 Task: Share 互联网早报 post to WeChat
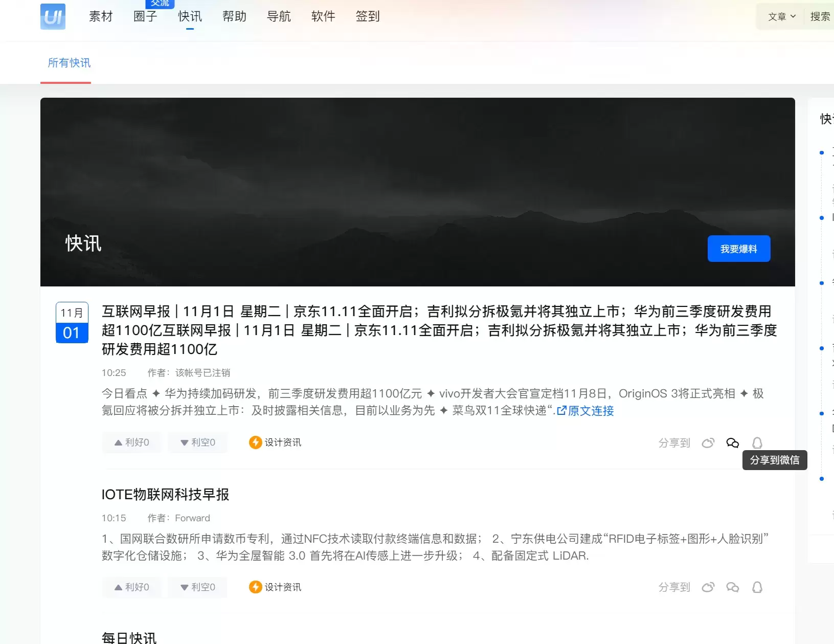[733, 443]
